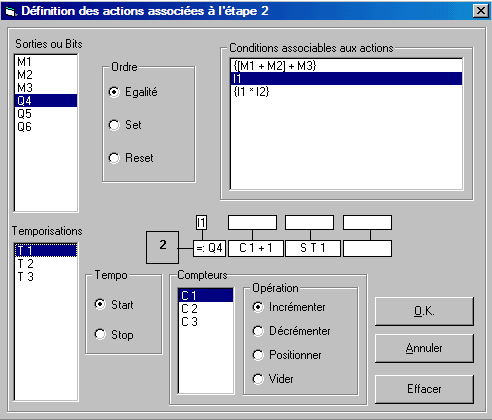Click the empty fourth action box
Screen dimensions: 492x420
click(367, 248)
